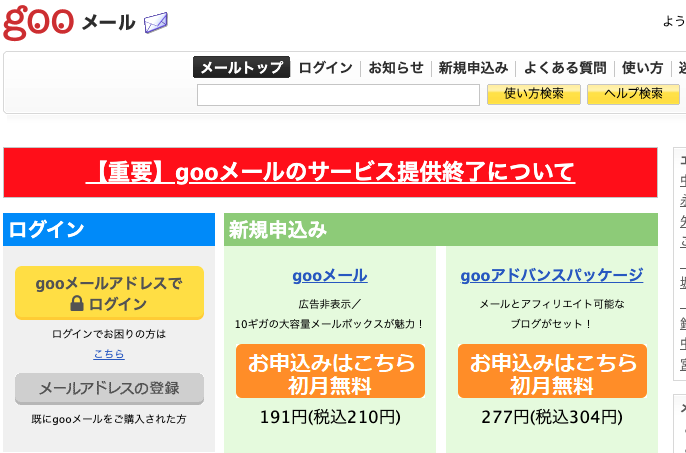
Task: Open 使い方 menu item
Action: 643,68
